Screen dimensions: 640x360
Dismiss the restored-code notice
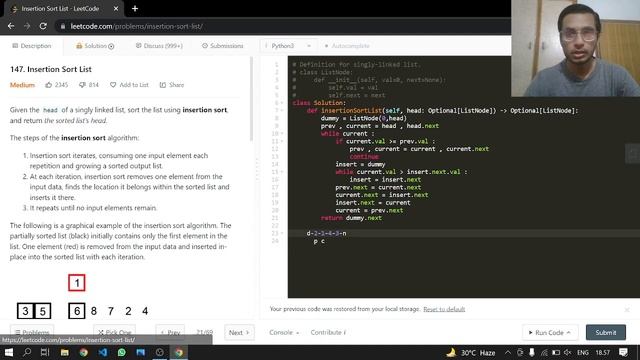click(x=627, y=310)
